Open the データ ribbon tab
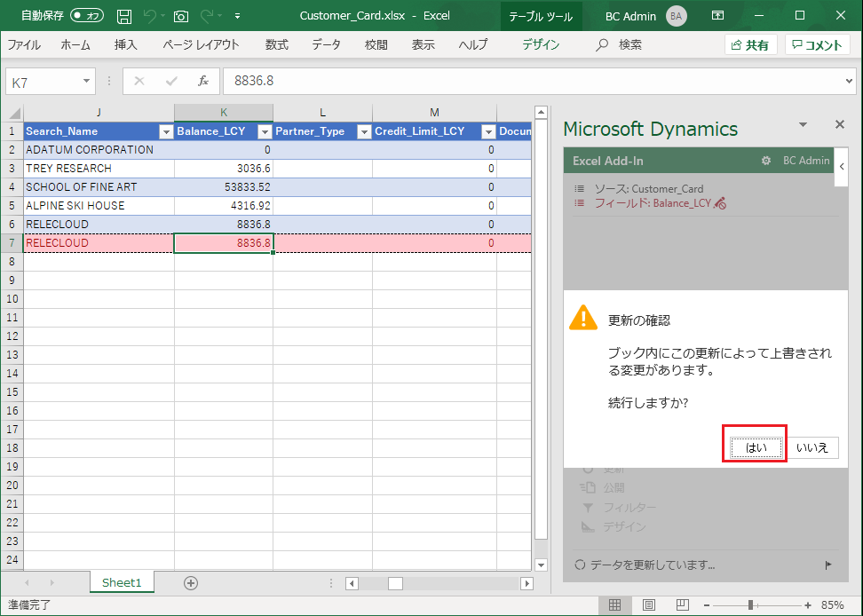Image resolution: width=863 pixels, height=616 pixels. pyautogui.click(x=327, y=45)
